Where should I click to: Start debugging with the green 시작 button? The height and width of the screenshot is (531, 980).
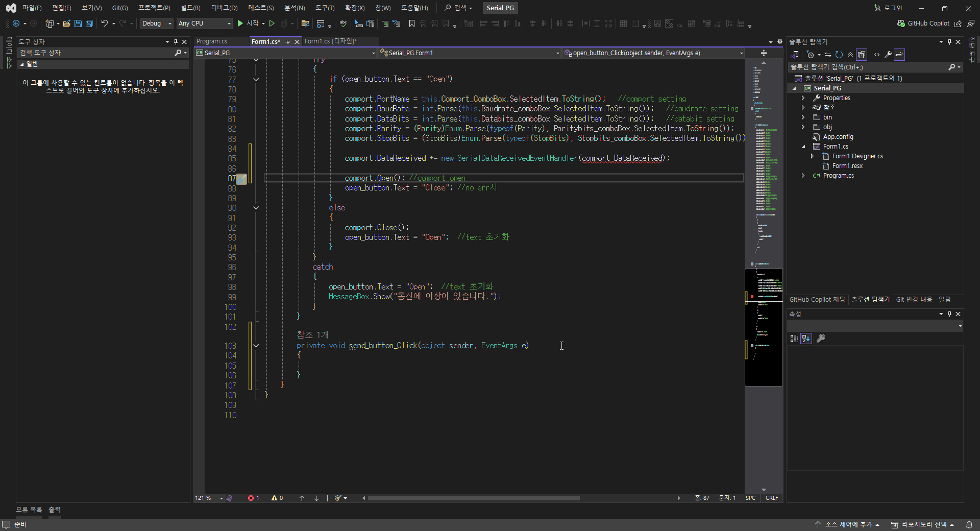tap(248, 23)
